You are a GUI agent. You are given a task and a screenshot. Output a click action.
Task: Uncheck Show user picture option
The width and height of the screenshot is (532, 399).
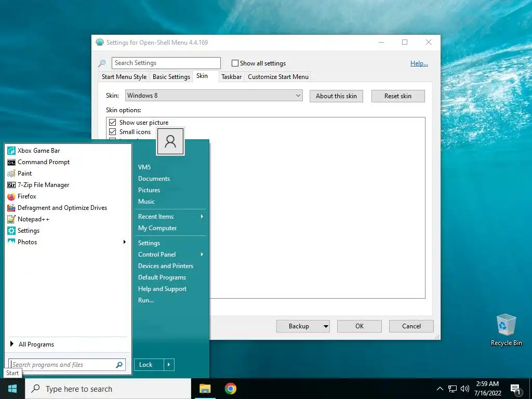point(113,123)
